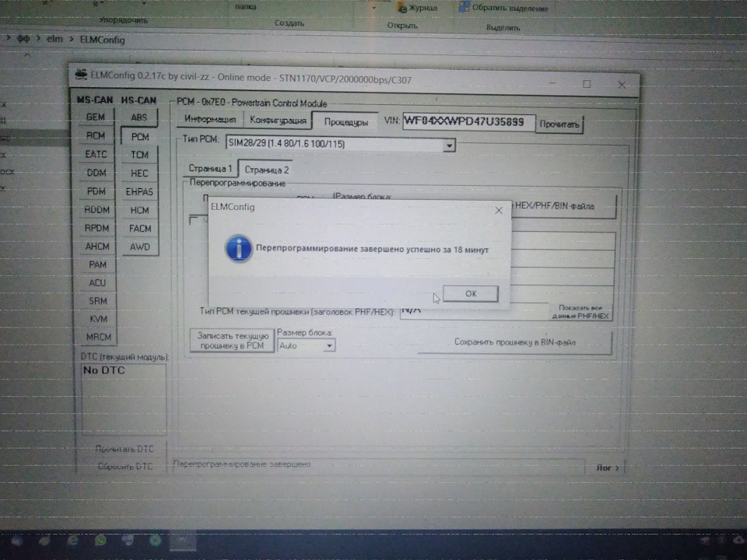
Task: Select the RPDM module
Action: 96,228
